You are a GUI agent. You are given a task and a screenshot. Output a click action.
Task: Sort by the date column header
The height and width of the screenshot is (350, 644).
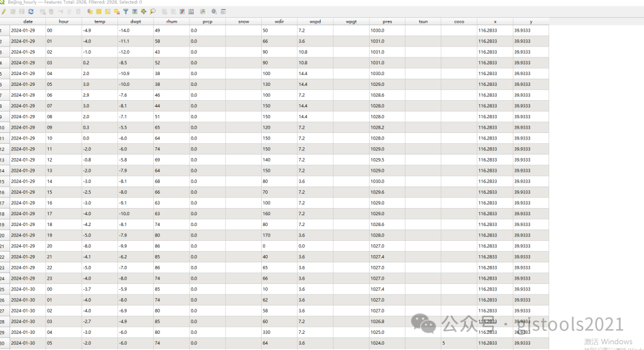(28, 21)
